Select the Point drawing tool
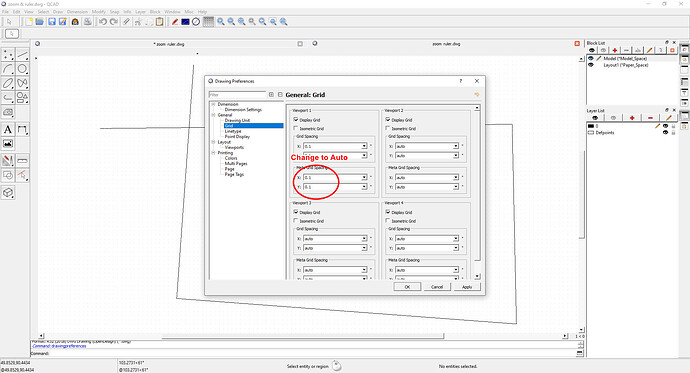Viewport: 690px width, 373px height. (8, 55)
